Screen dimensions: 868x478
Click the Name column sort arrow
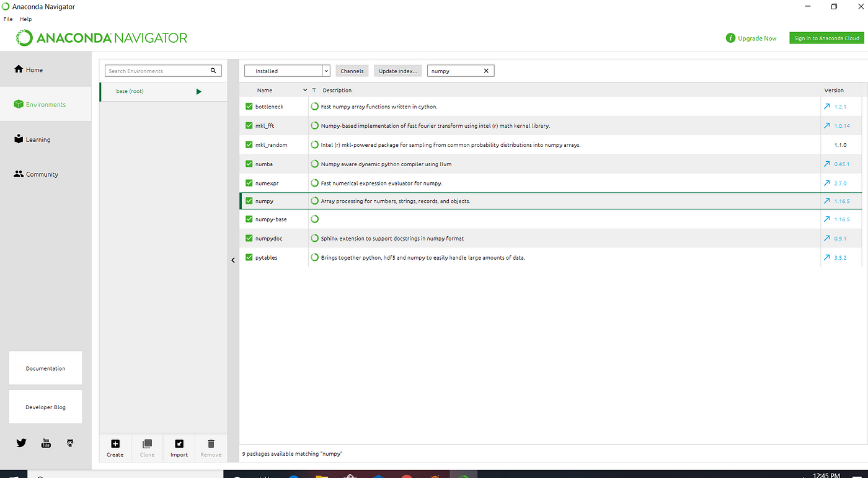[305, 91]
